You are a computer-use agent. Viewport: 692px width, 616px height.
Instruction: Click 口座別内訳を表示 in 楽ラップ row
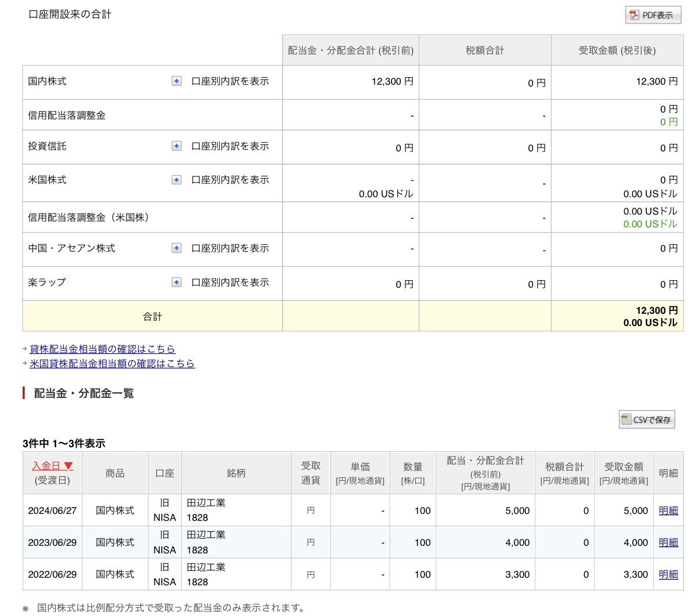click(x=230, y=282)
